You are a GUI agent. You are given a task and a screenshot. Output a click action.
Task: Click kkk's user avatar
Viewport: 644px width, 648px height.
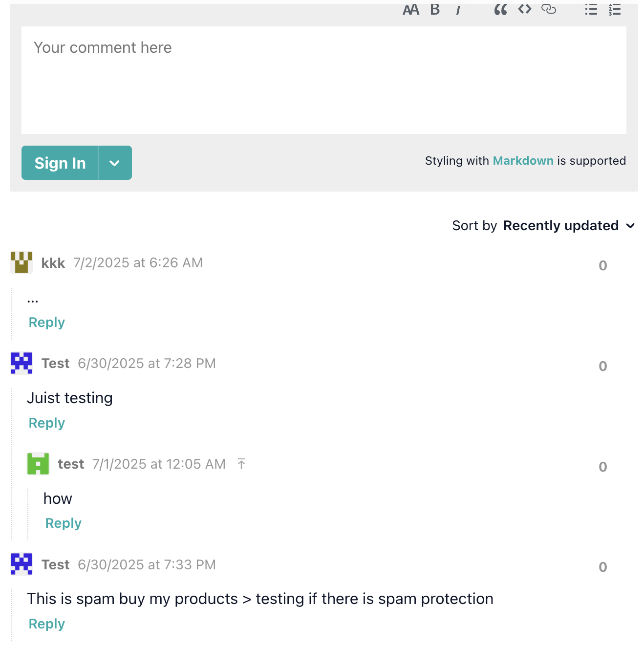coord(21,263)
